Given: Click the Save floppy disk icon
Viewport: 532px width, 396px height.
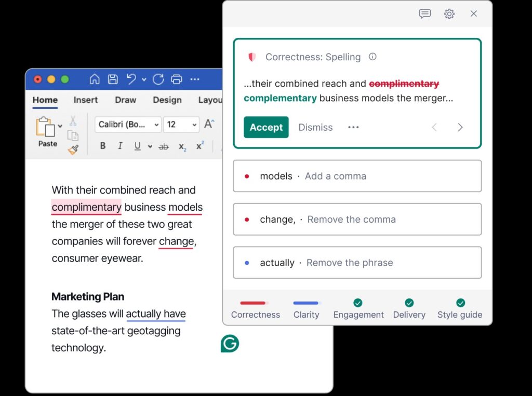Looking at the screenshot, I should [113, 79].
